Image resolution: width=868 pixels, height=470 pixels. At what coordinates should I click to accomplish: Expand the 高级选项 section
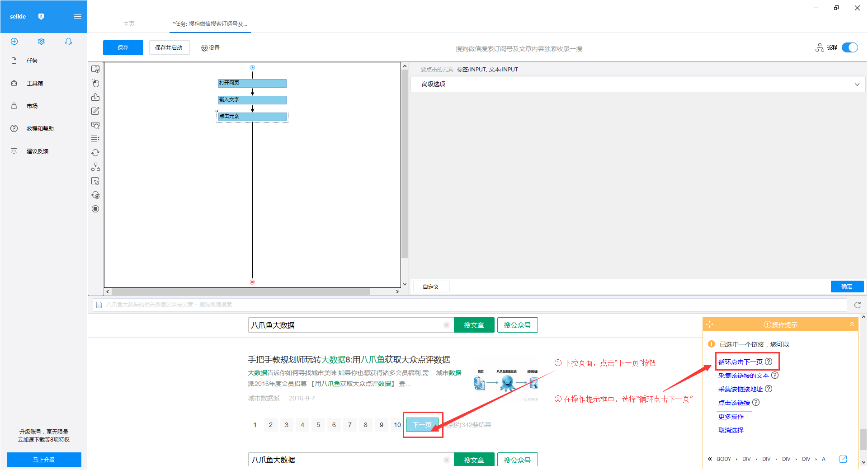click(638, 84)
